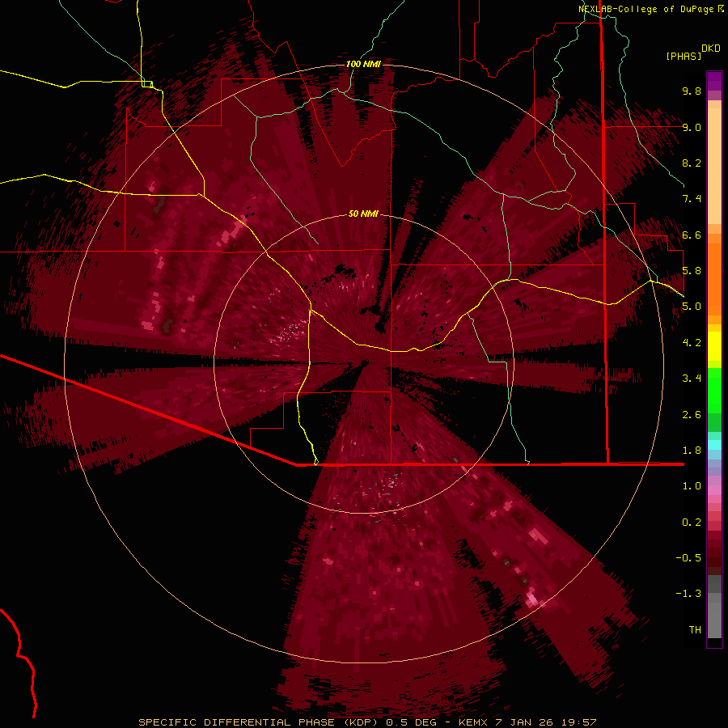This screenshot has height=728, width=728.
Task: Click the [PHAS] units label
Action: [684, 56]
